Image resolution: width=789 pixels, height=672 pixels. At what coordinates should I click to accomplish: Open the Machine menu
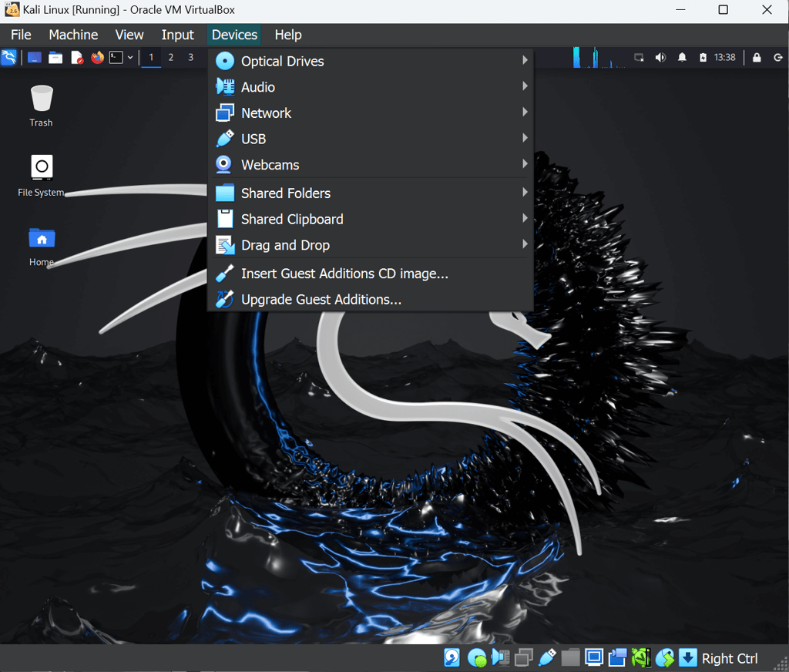coord(73,35)
